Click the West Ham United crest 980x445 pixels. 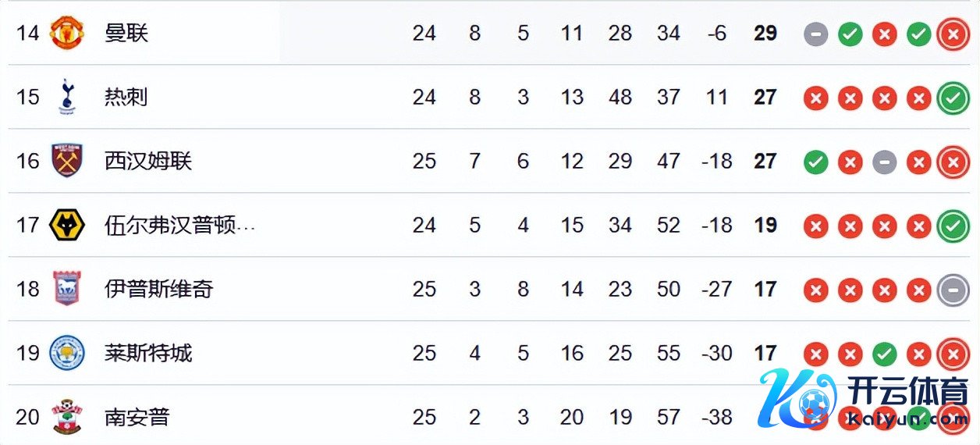[x=66, y=162]
